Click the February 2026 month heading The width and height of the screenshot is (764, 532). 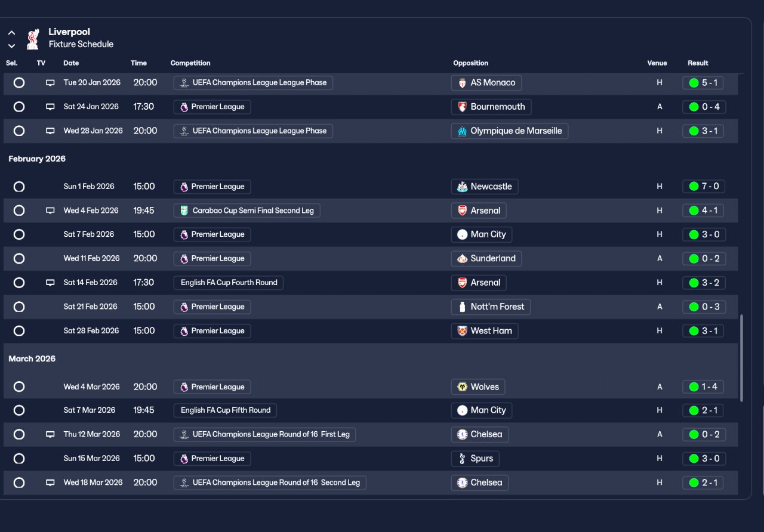coord(37,159)
